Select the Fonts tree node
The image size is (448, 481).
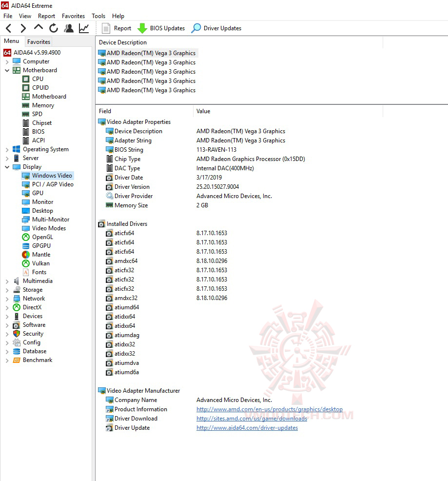tap(34, 272)
